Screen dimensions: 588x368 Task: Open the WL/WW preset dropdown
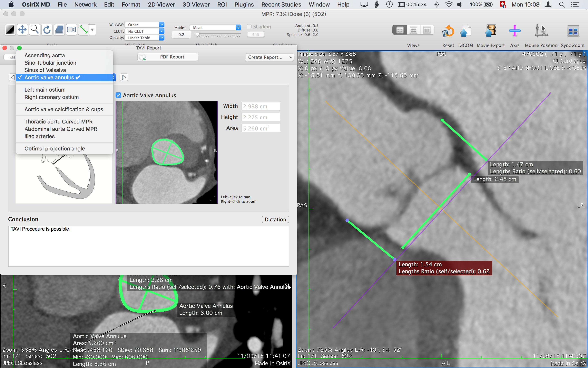point(144,25)
